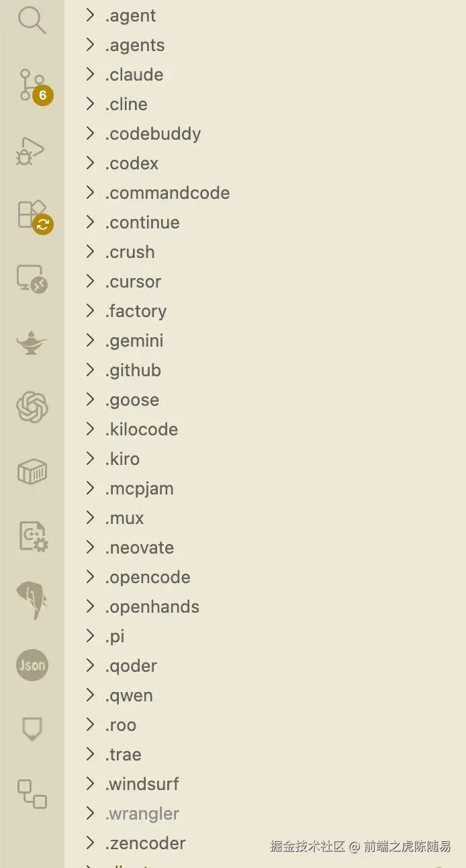
Task: Click the .wrangler folder entry
Action: (142, 814)
